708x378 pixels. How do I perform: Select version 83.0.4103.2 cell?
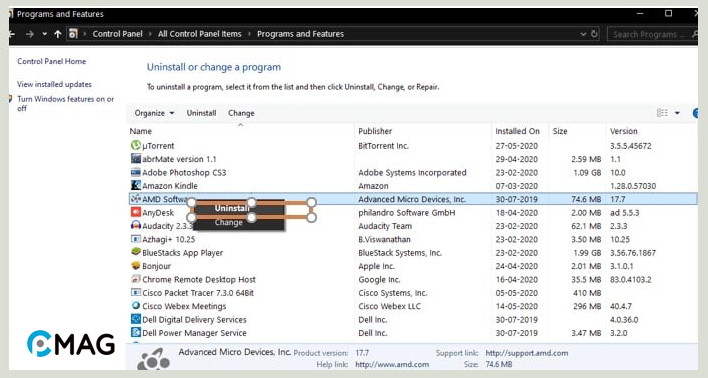click(x=631, y=280)
